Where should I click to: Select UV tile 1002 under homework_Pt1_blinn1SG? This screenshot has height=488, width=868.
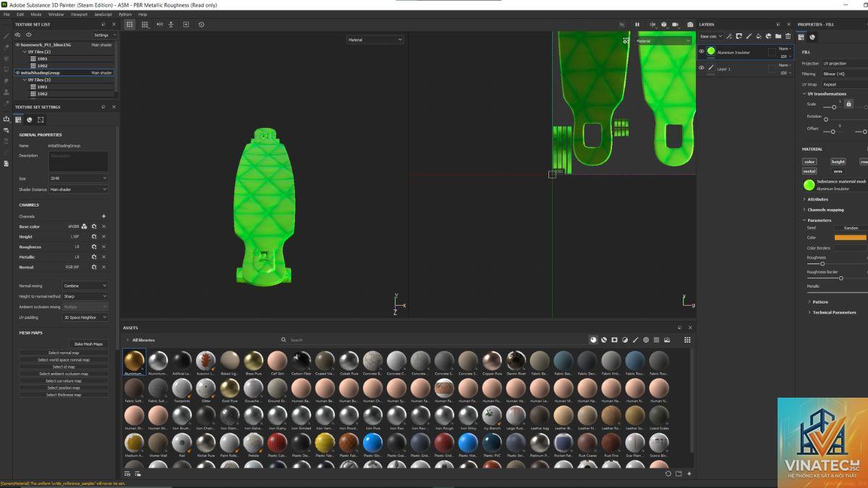tap(43, 66)
